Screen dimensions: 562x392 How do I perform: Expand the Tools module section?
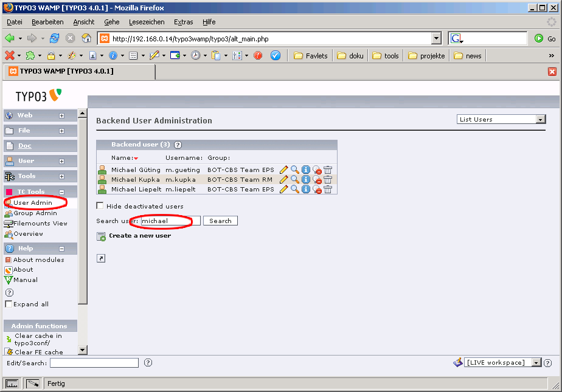61,176
